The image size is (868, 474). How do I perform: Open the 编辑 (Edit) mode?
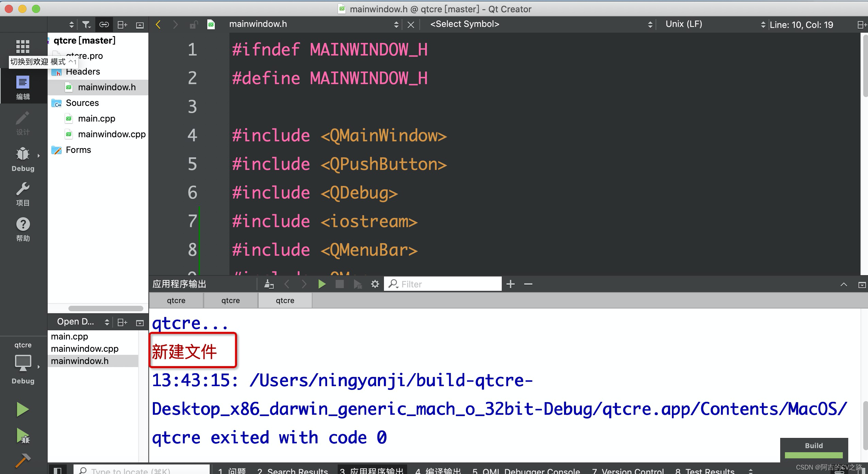pyautogui.click(x=23, y=88)
